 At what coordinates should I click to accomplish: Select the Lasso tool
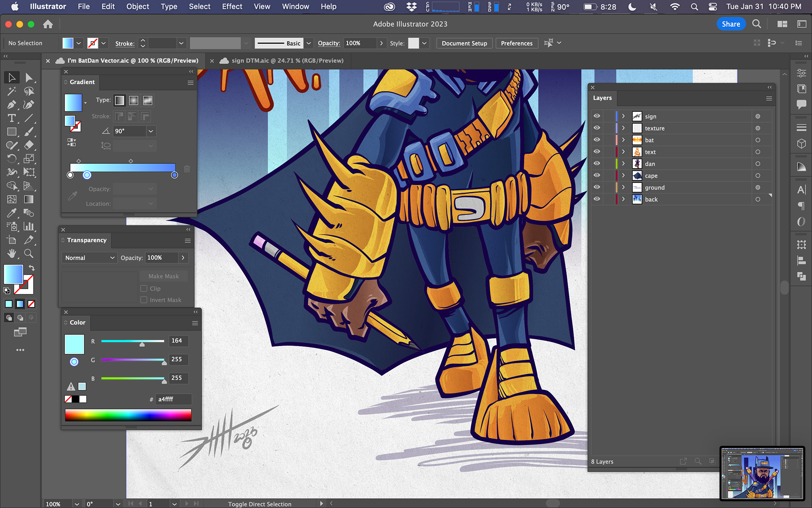pyautogui.click(x=29, y=91)
